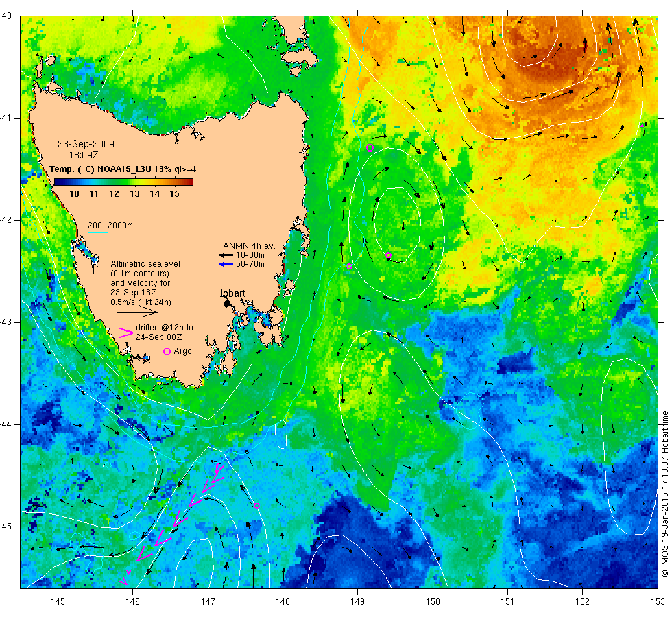The height and width of the screenshot is (617, 672).
Task: Click the magenta drifter arrowhead legend symbol
Action: click(125, 332)
